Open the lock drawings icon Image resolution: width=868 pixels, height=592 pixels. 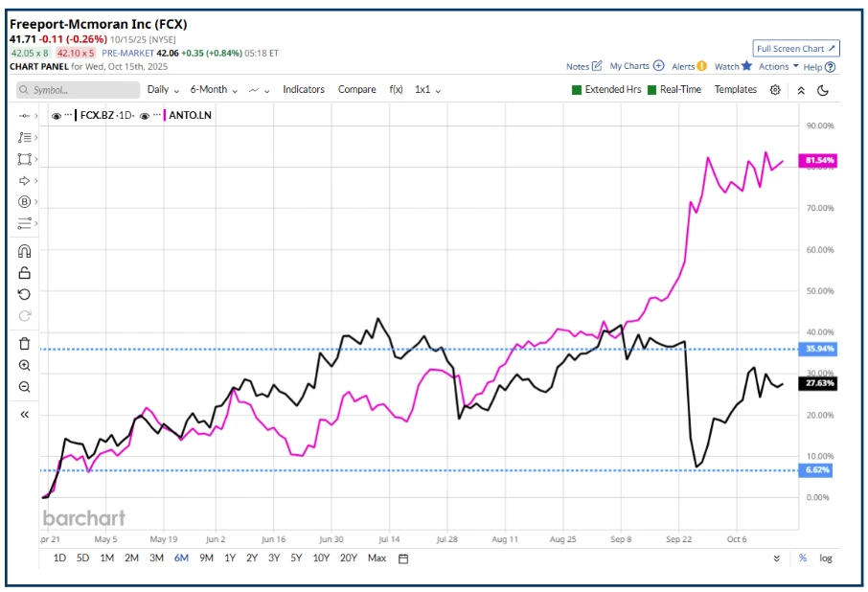click(x=24, y=272)
